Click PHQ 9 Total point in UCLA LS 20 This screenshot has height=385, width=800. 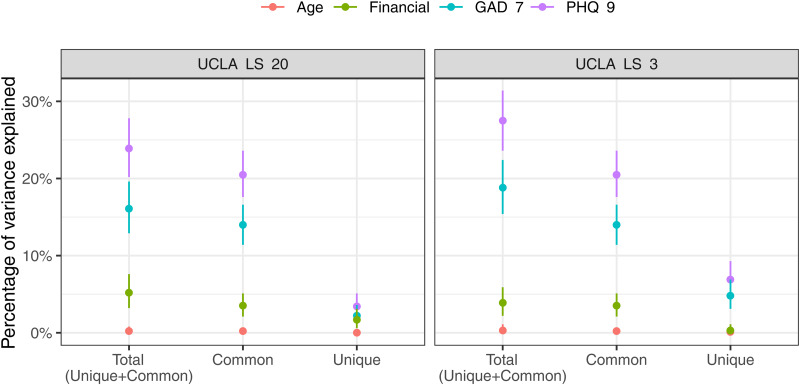[129, 148]
